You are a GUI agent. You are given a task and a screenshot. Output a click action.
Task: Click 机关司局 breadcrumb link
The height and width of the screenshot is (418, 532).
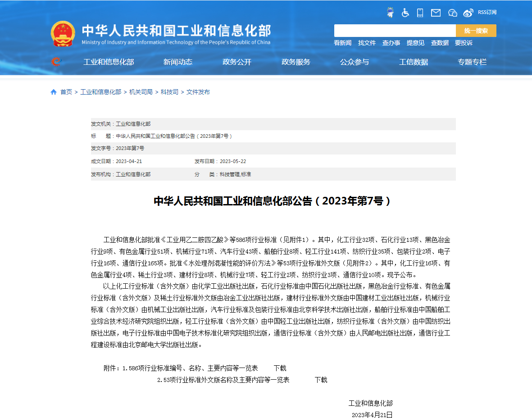pos(141,92)
